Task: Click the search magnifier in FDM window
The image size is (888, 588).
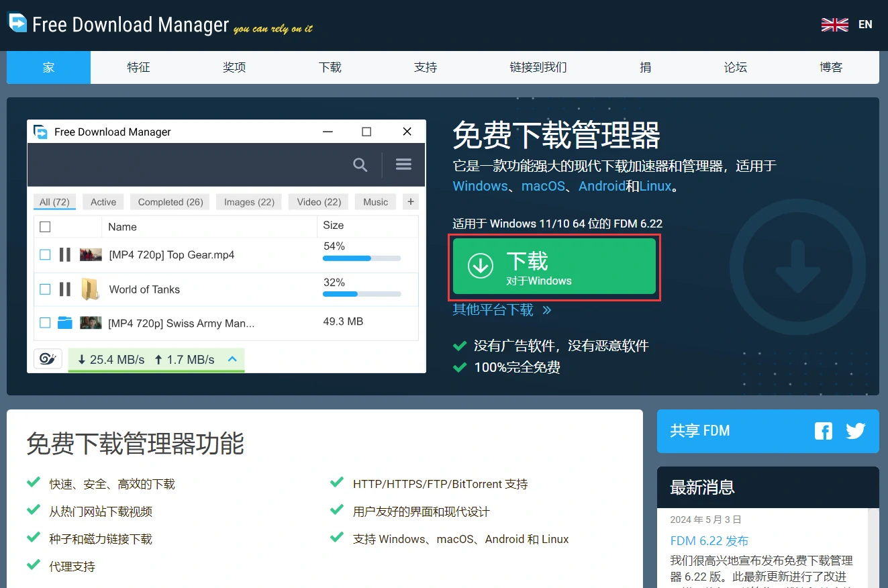Action: pyautogui.click(x=360, y=164)
